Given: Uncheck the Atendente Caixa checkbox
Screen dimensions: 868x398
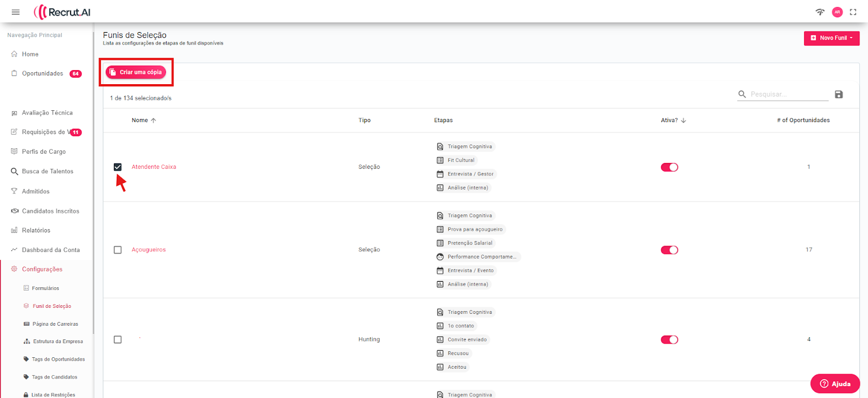Looking at the screenshot, I should pyautogui.click(x=118, y=167).
